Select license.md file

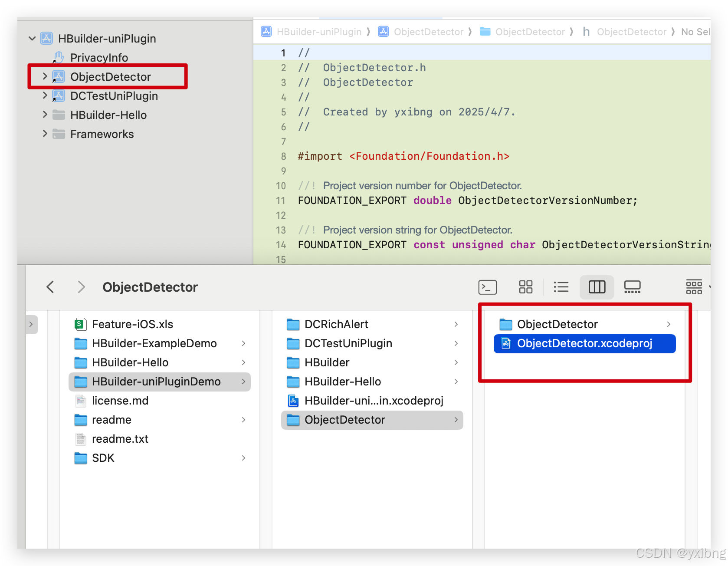click(120, 401)
